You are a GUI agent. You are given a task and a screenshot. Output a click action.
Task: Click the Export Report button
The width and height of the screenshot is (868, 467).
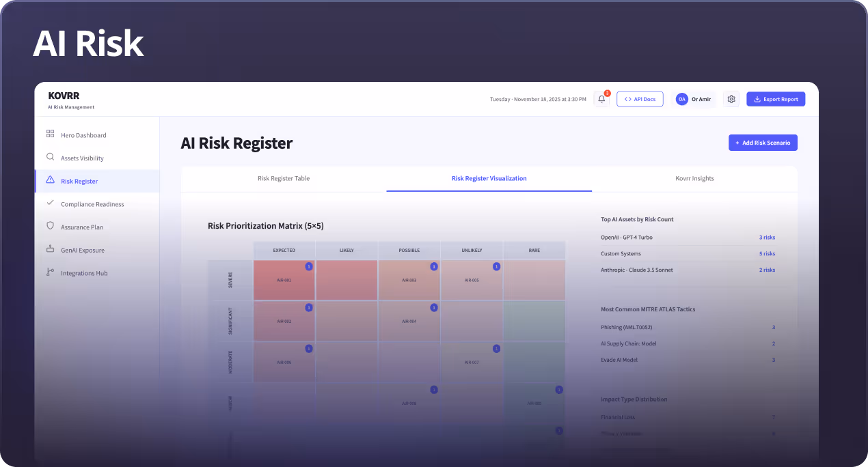click(x=776, y=99)
